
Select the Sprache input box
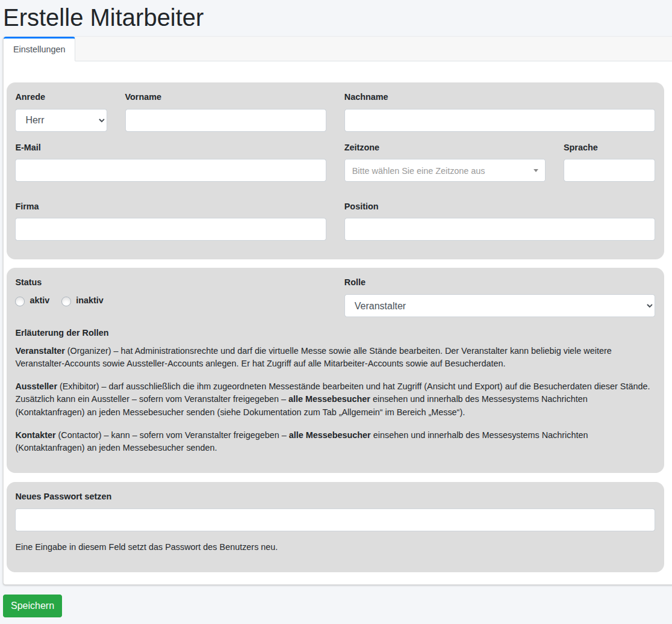click(609, 170)
